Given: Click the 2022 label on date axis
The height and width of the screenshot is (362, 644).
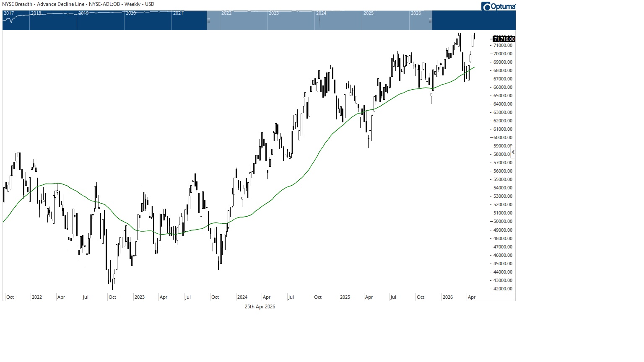Looking at the screenshot, I should click(x=37, y=297).
